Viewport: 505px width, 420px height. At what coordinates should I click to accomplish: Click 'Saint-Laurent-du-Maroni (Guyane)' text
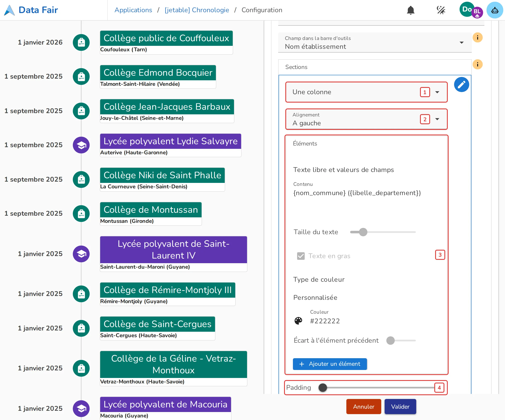point(145,267)
